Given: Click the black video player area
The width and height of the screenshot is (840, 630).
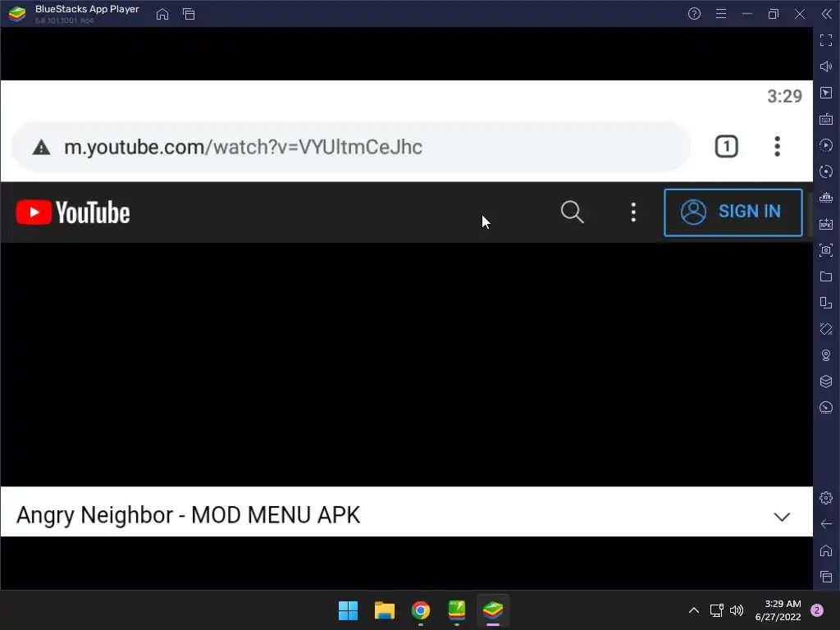Looking at the screenshot, I should tap(407, 364).
